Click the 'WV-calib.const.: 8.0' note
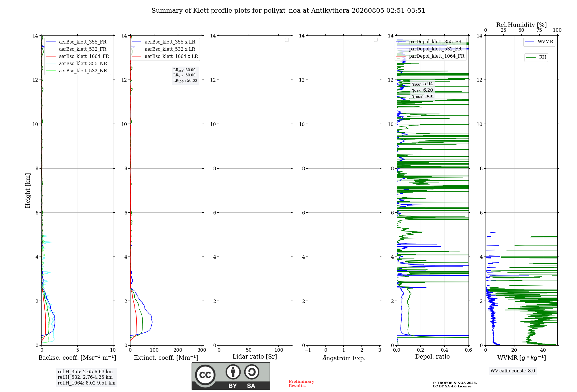This screenshot has width=577, height=392. tap(513, 371)
